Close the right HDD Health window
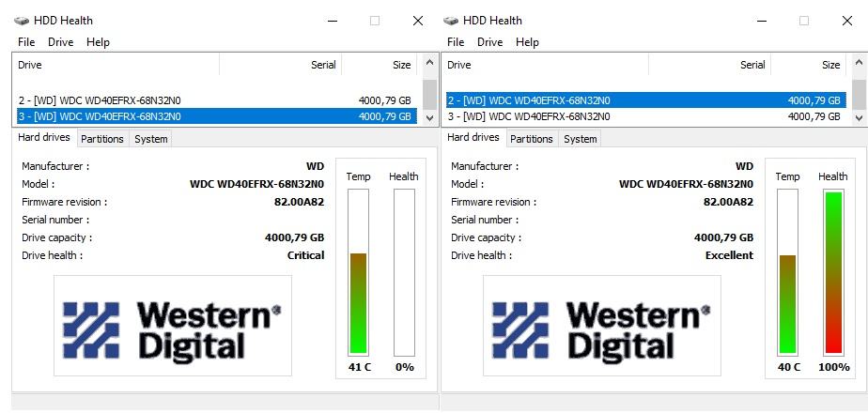This screenshot has height=413, width=868. click(847, 21)
